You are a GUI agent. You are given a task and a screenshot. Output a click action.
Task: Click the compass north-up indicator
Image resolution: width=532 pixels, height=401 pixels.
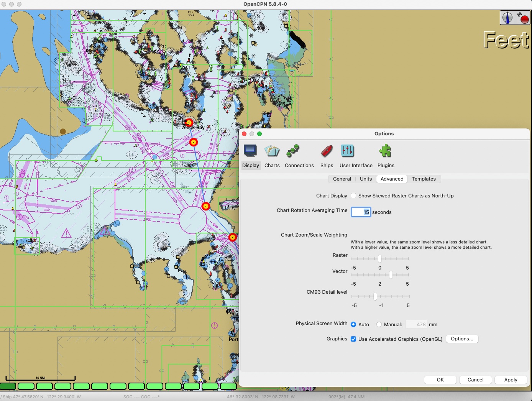point(507,18)
